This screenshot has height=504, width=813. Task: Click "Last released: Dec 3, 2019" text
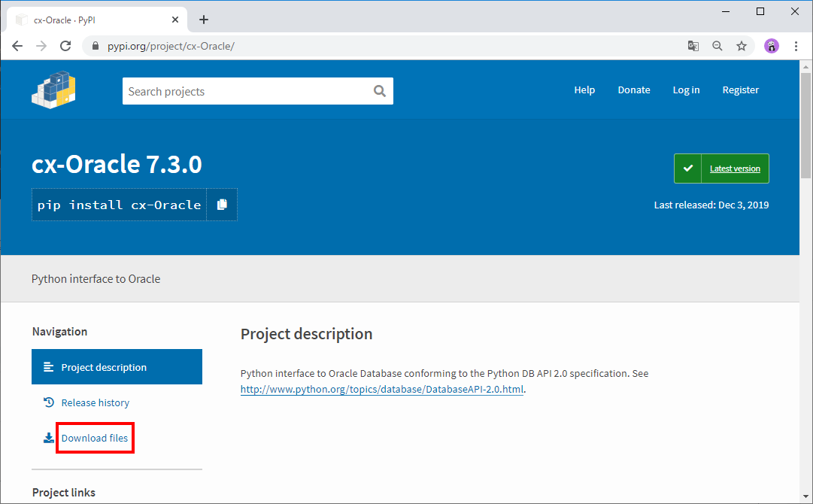[x=711, y=205]
